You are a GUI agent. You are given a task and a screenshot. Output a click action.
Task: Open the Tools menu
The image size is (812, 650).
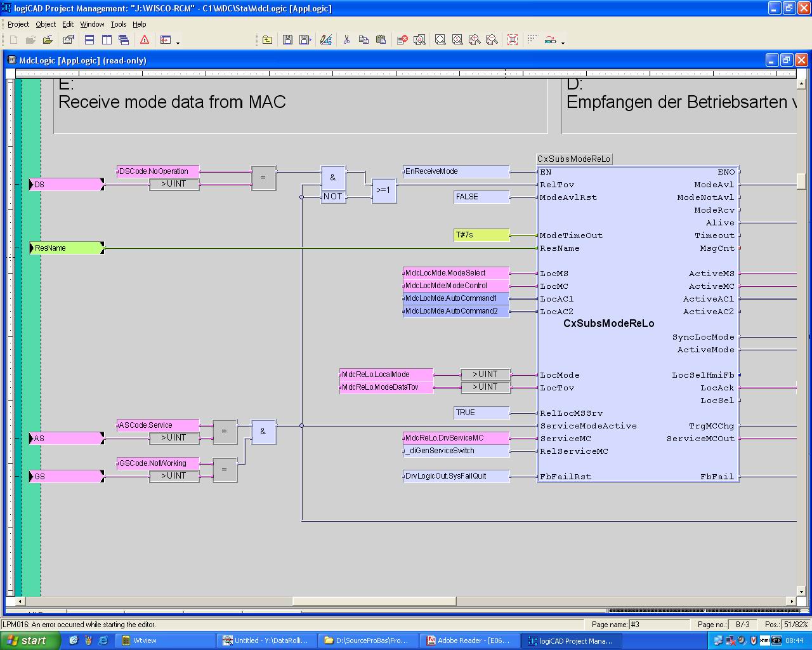119,24
